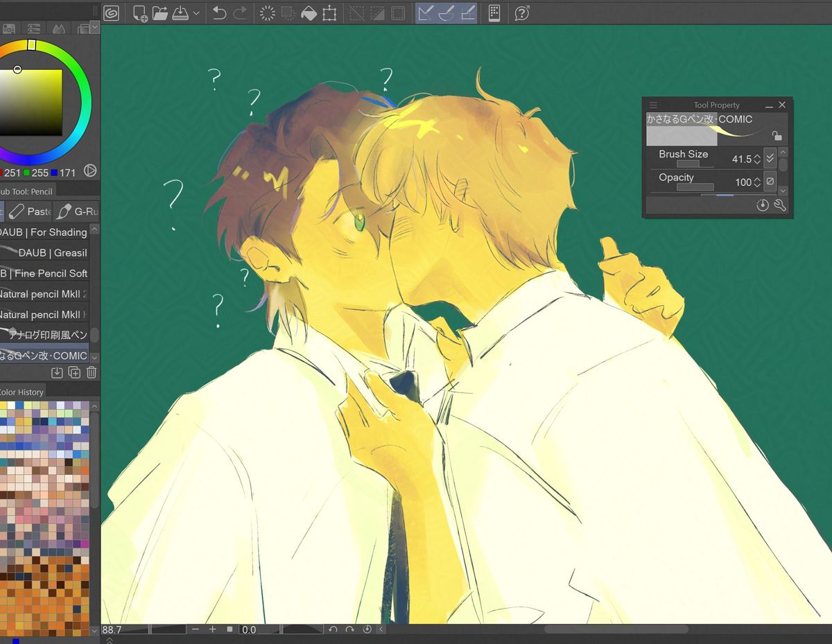Click the Fill bucket command icon
The image size is (832, 644).
[309, 12]
